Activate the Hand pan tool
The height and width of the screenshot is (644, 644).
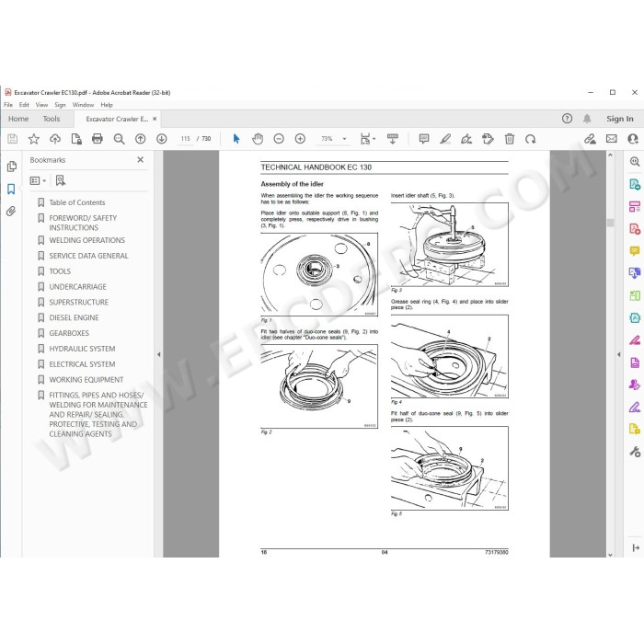258,139
